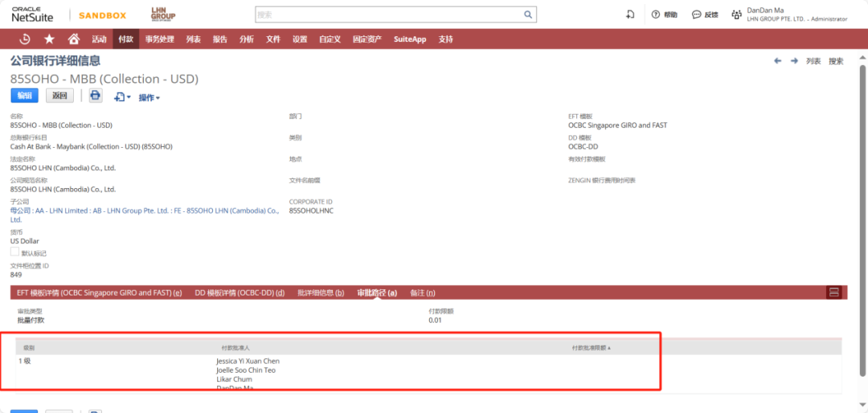Go to the Home house icon
This screenshot has height=413, width=868.
click(73, 39)
